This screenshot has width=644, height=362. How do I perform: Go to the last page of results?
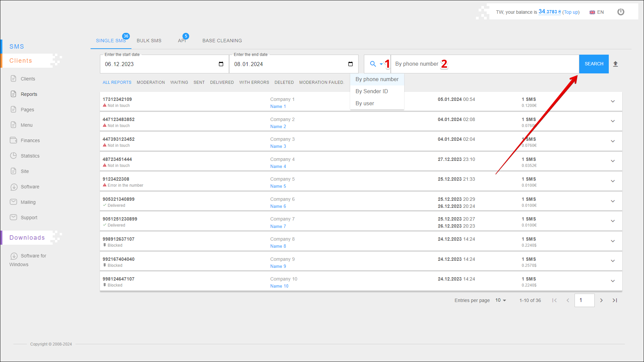(615, 300)
